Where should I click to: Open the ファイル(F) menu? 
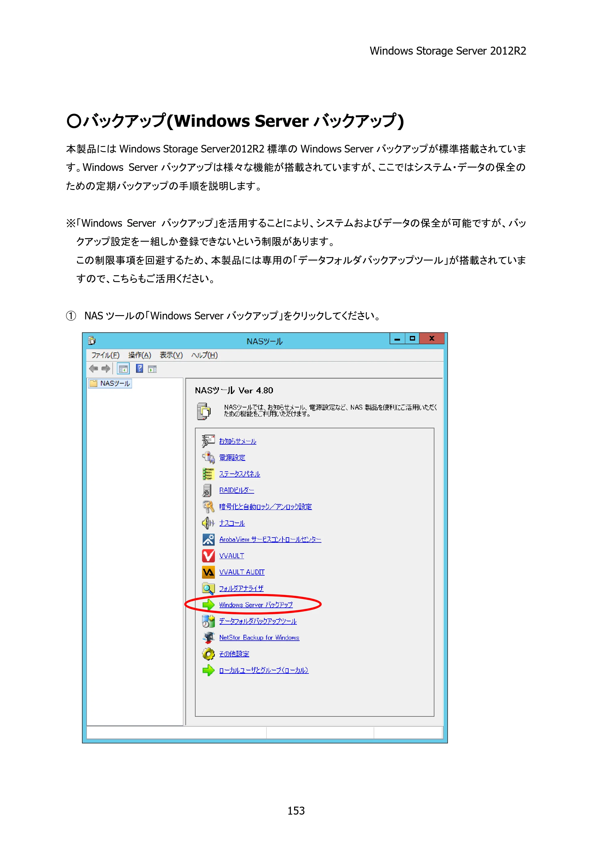coord(106,355)
